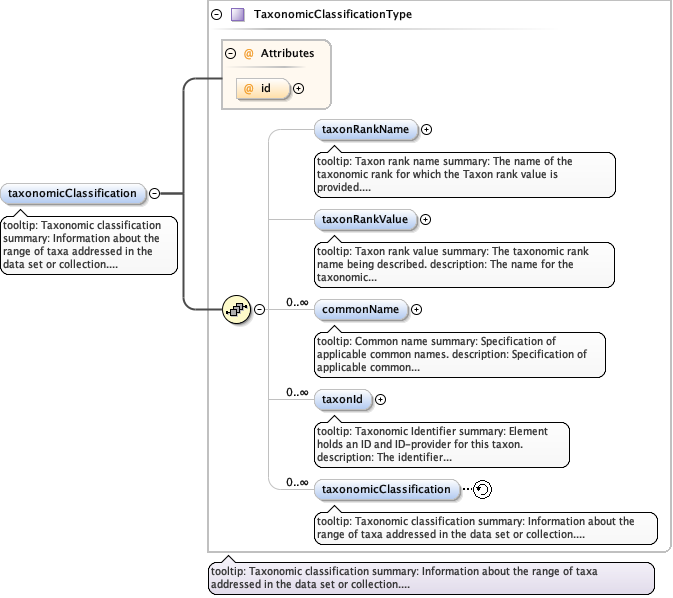Select the nested taxonomicClassification child element
673x598 pixels.
click(x=387, y=490)
